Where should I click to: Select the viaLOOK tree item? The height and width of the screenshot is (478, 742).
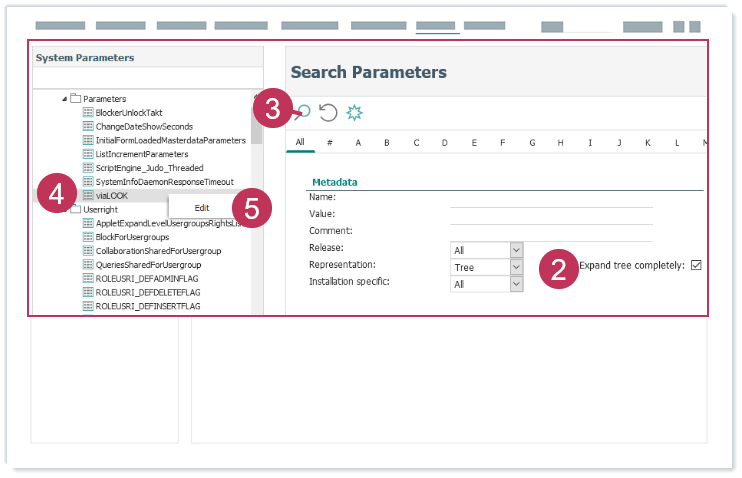111,196
